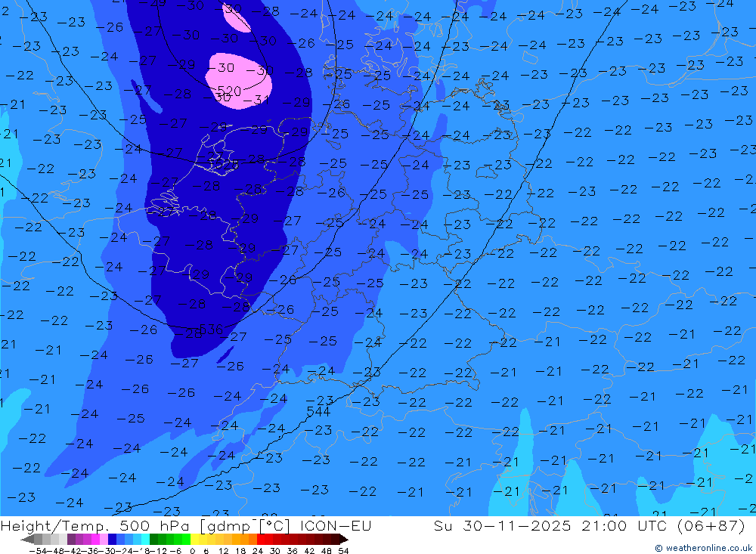Click the bright magenta legend swatch near -36
This screenshot has width=756, height=554.
[x=95, y=539]
